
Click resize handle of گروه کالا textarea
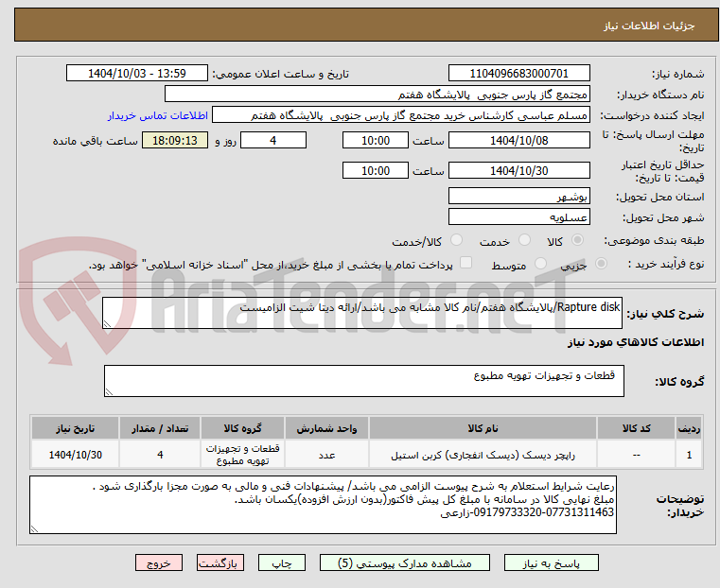click(109, 391)
